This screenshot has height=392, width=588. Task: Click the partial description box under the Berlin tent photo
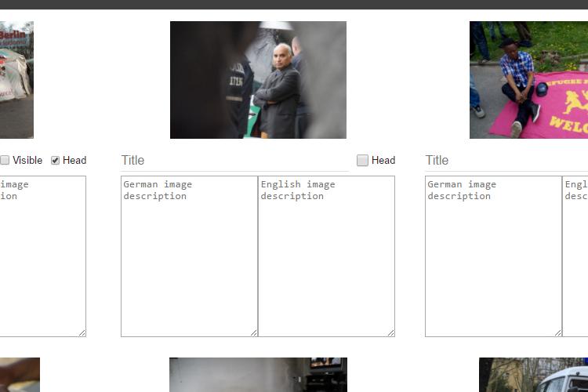[43, 256]
